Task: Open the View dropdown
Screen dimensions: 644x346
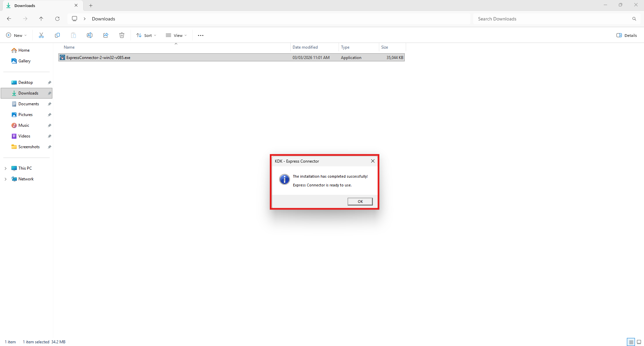Action: click(176, 36)
